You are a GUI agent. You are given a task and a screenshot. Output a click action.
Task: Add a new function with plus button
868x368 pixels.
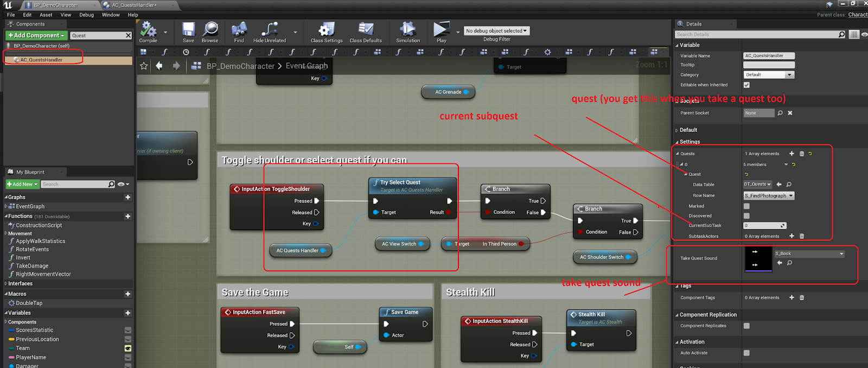[x=128, y=216]
